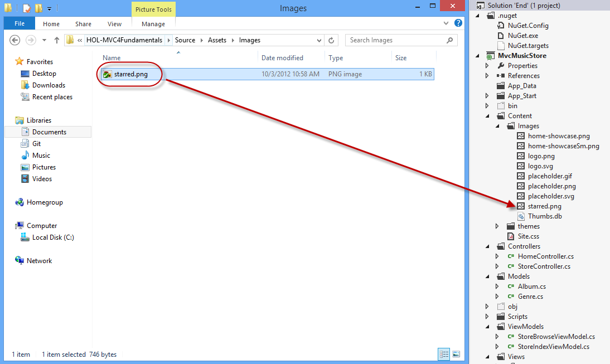Switch to the View ribbon tab
This screenshot has height=364, width=610.
[114, 23]
